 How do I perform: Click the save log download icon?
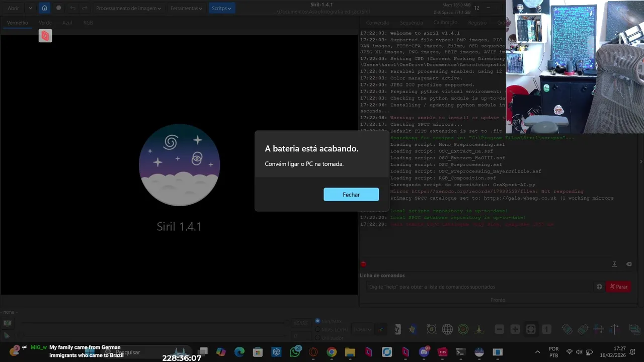[x=614, y=264]
